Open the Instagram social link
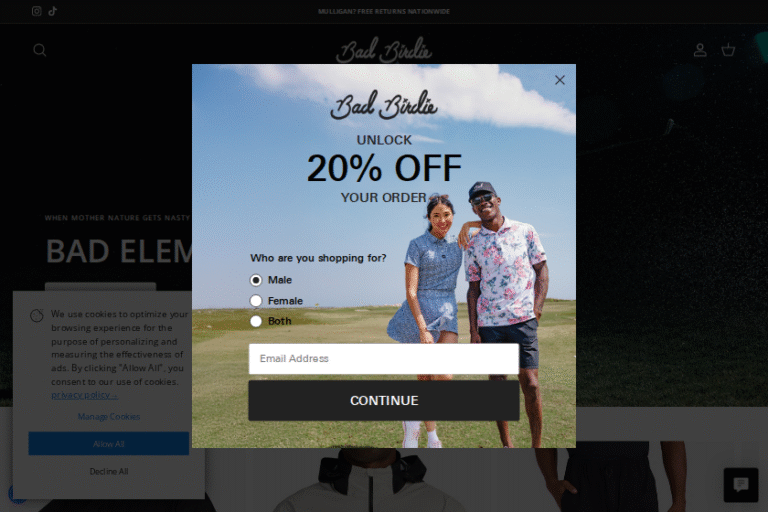 [36, 11]
